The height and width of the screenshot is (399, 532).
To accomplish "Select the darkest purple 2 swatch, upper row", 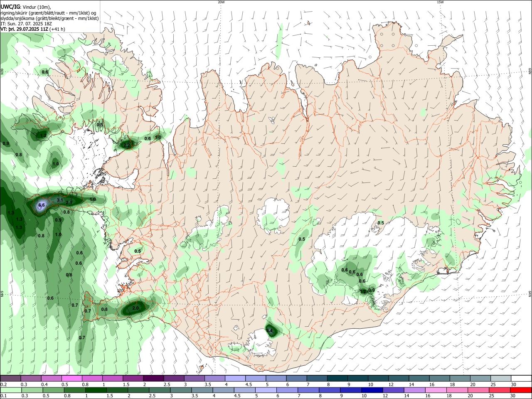I will (x=153, y=379).
